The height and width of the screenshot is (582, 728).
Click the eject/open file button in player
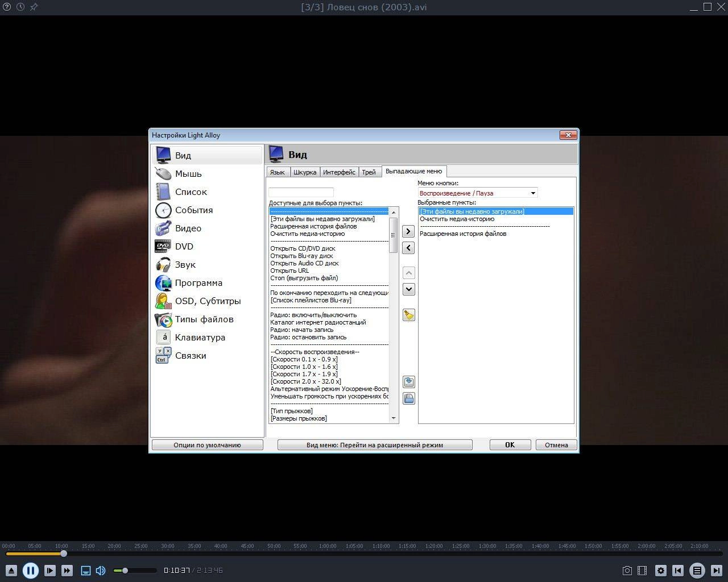click(11, 571)
